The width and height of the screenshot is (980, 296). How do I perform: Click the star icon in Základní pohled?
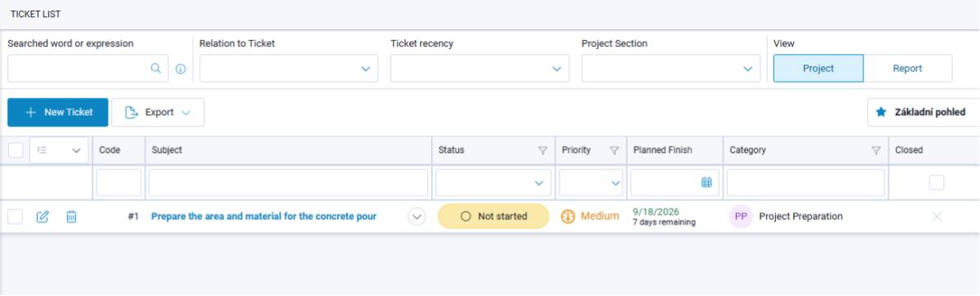tap(881, 112)
